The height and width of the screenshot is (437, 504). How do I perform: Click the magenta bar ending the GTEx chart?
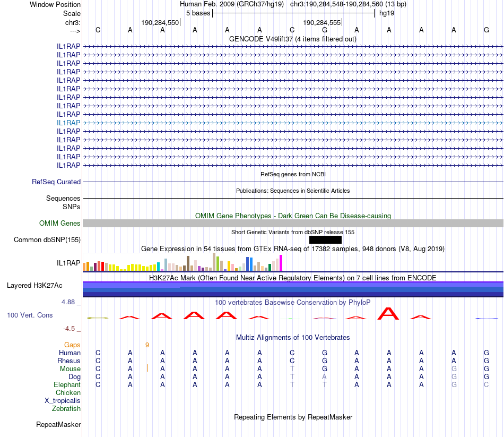point(281,263)
